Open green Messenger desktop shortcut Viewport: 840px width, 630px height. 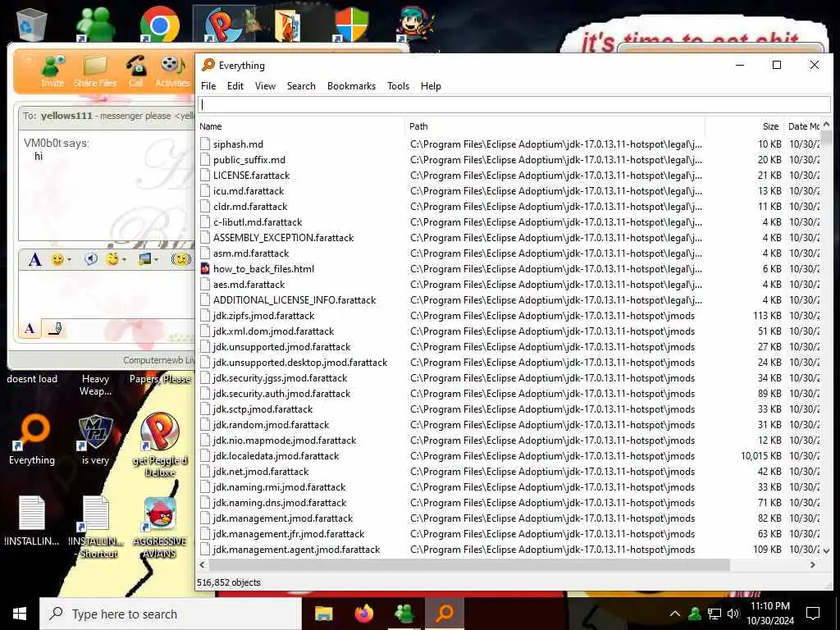click(x=95, y=24)
